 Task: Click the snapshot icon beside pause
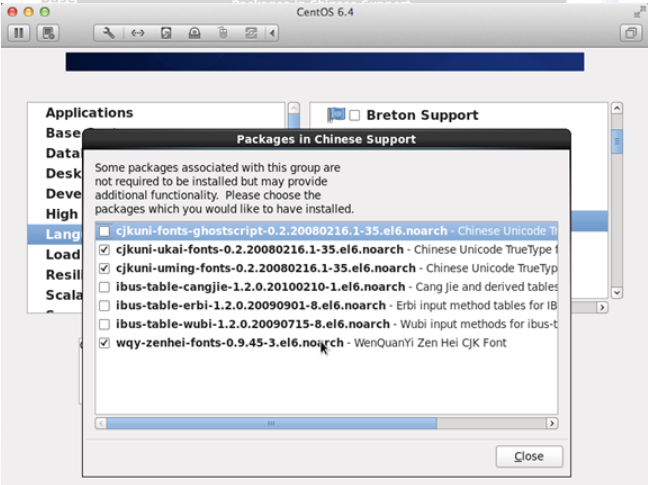[47, 33]
